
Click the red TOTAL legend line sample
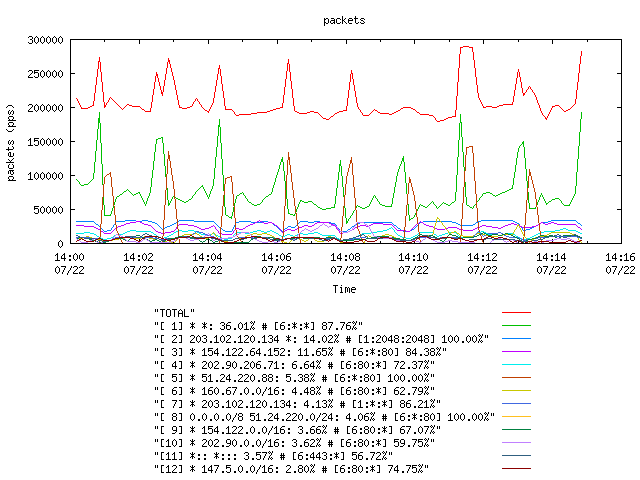(x=516, y=313)
